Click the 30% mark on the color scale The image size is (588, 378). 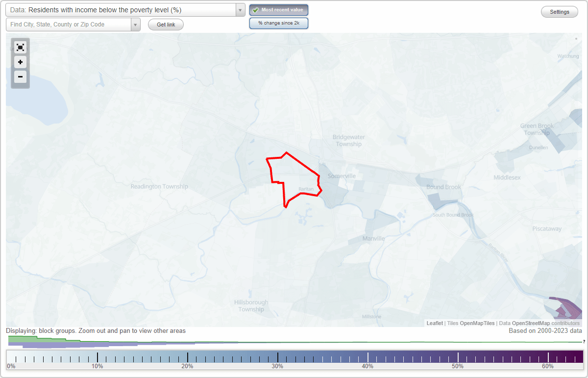[x=278, y=357]
